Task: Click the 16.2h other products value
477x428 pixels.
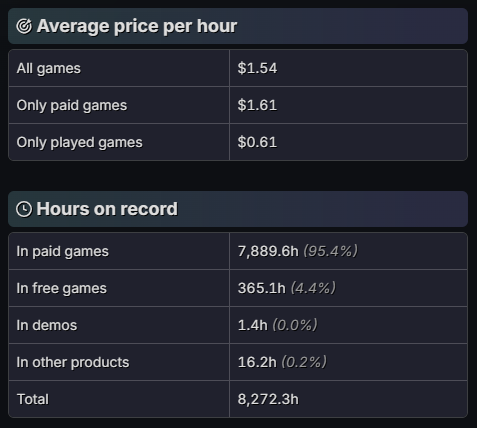Action: pos(257,362)
